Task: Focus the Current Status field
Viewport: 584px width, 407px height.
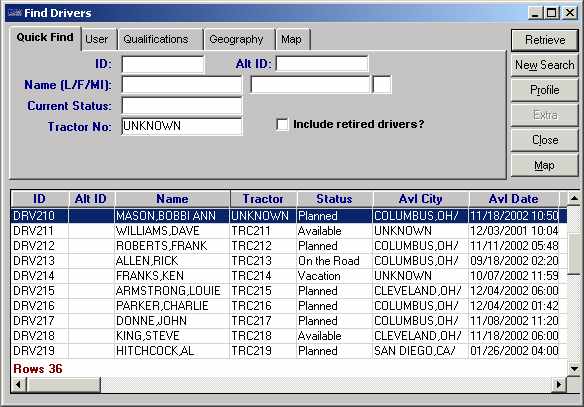Action: pos(182,106)
